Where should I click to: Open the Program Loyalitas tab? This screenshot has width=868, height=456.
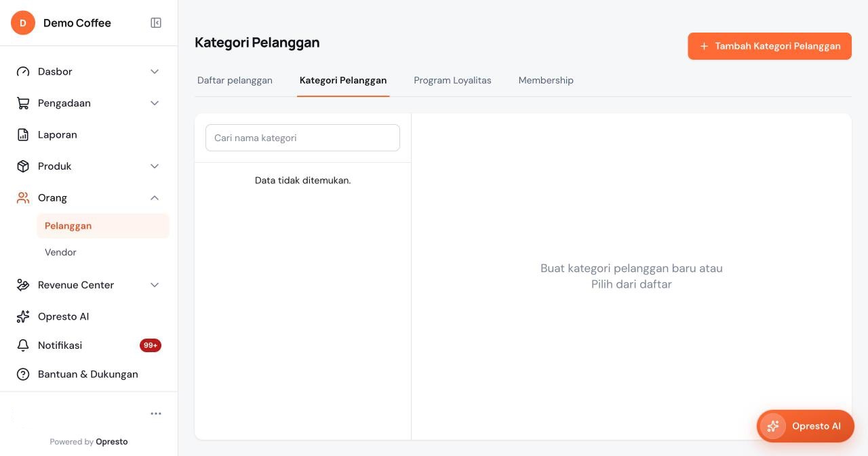click(x=452, y=80)
